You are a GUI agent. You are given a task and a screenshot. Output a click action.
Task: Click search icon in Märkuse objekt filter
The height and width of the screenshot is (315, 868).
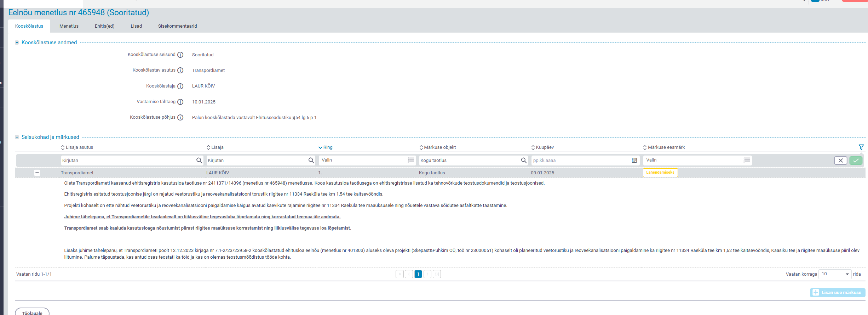tap(524, 160)
